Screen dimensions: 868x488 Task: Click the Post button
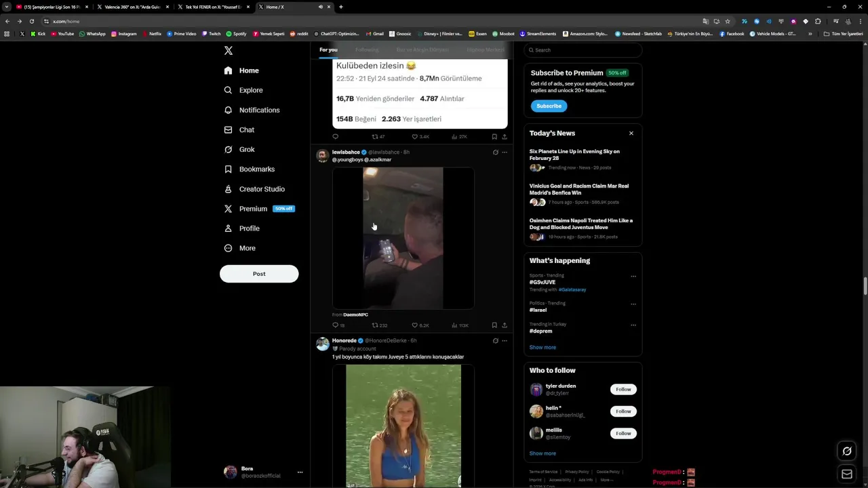[x=259, y=274]
